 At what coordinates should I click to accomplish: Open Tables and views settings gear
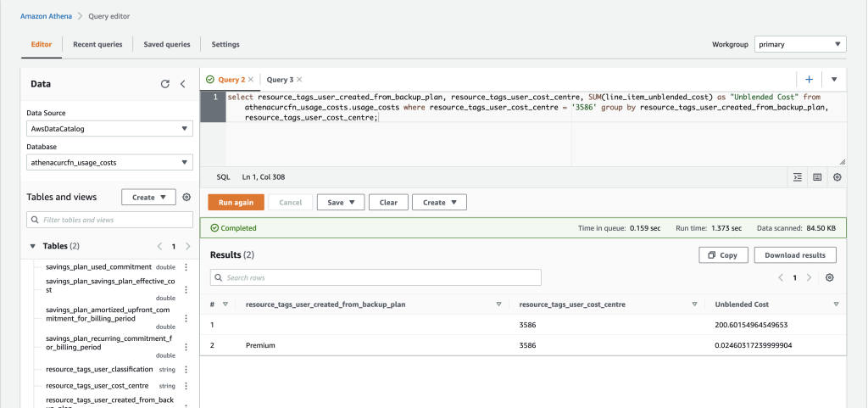pyautogui.click(x=186, y=197)
